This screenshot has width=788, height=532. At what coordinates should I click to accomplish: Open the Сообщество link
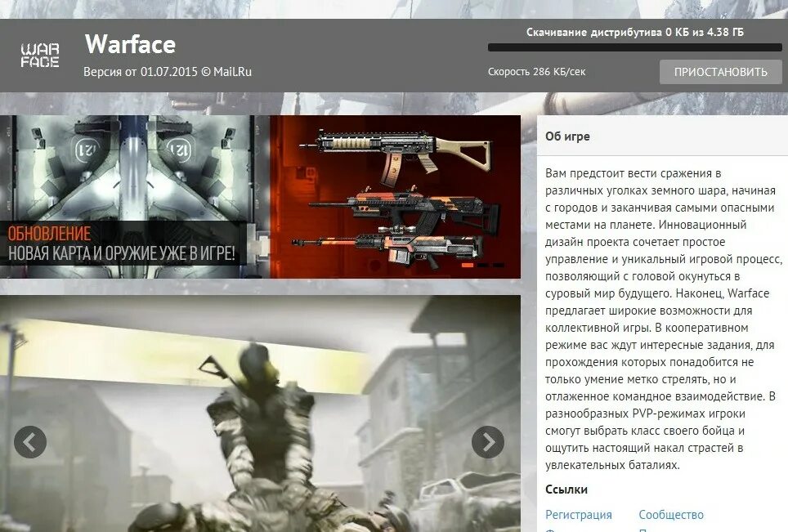(670, 515)
